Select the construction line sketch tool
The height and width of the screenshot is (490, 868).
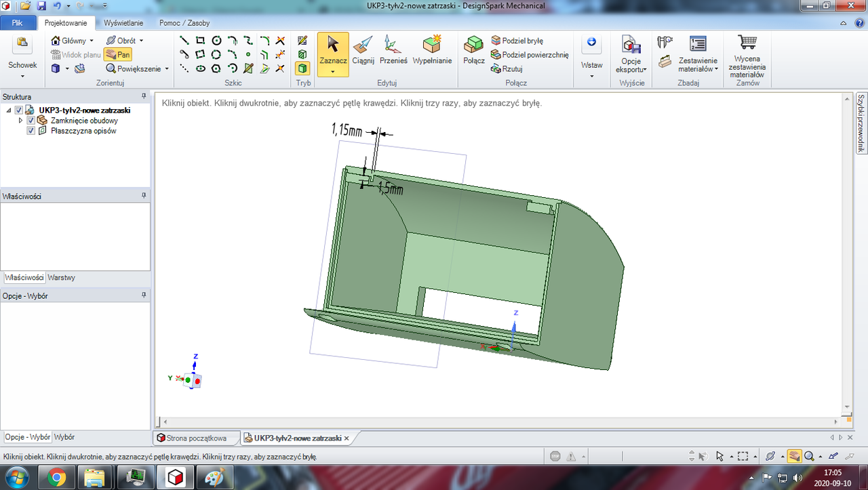click(184, 68)
